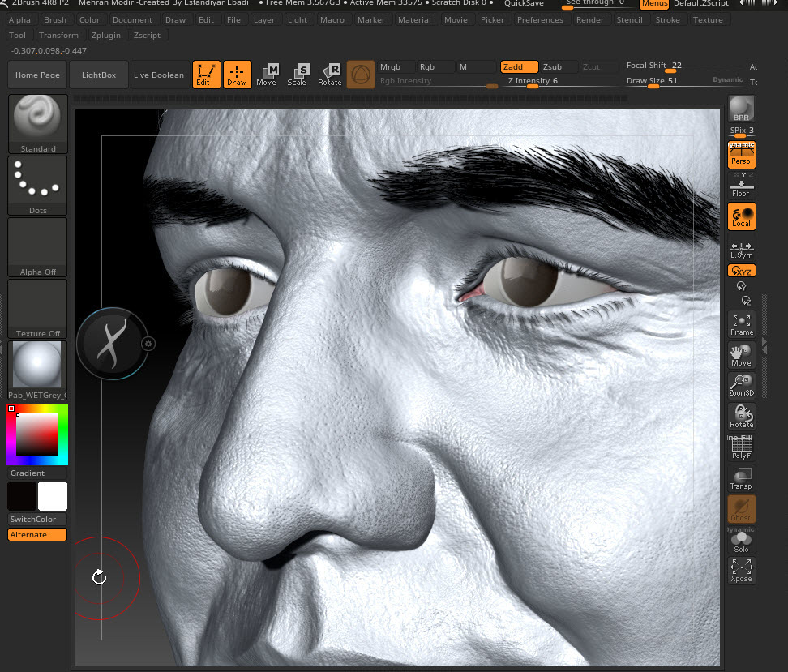Viewport: 788px width, 672px height.
Task: Click the Xpose explode icon
Action: click(x=741, y=571)
